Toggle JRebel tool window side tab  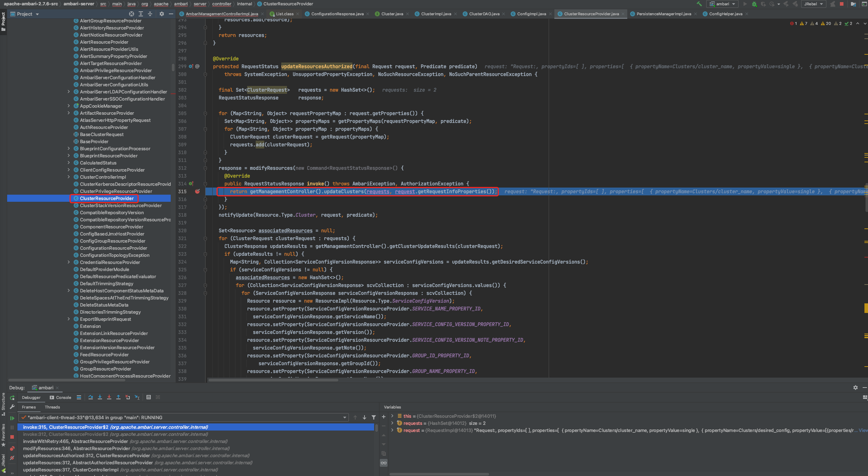point(3,463)
